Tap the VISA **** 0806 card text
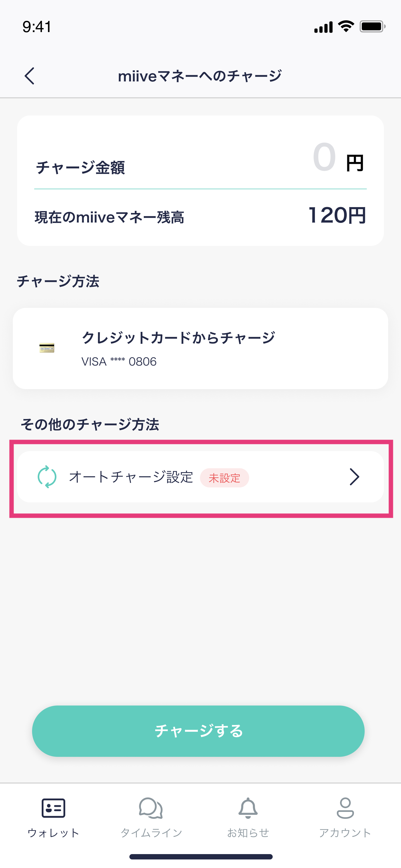This screenshot has width=401, height=868. click(x=119, y=362)
